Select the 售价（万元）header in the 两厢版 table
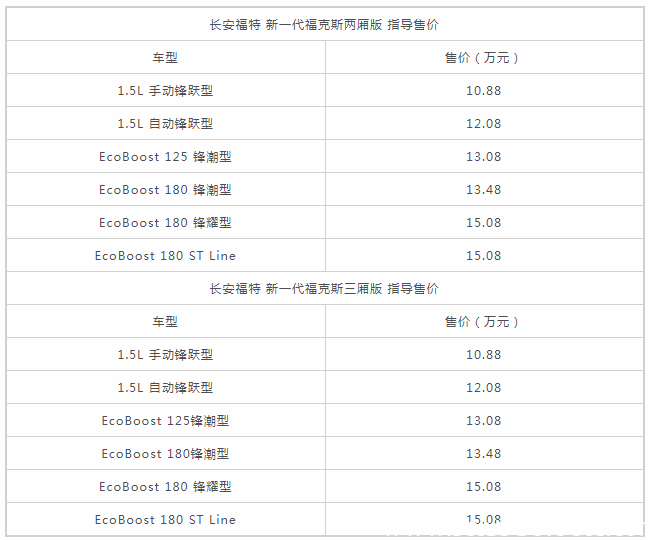 click(x=483, y=57)
